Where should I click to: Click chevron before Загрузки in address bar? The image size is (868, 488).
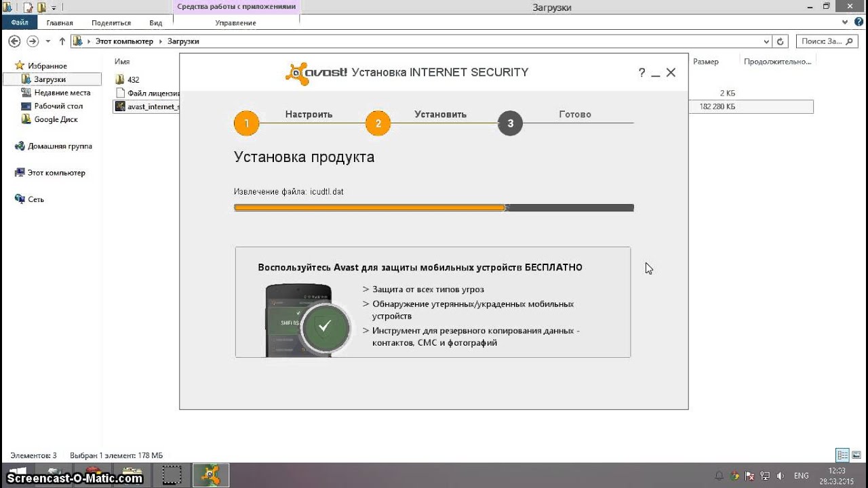click(161, 41)
